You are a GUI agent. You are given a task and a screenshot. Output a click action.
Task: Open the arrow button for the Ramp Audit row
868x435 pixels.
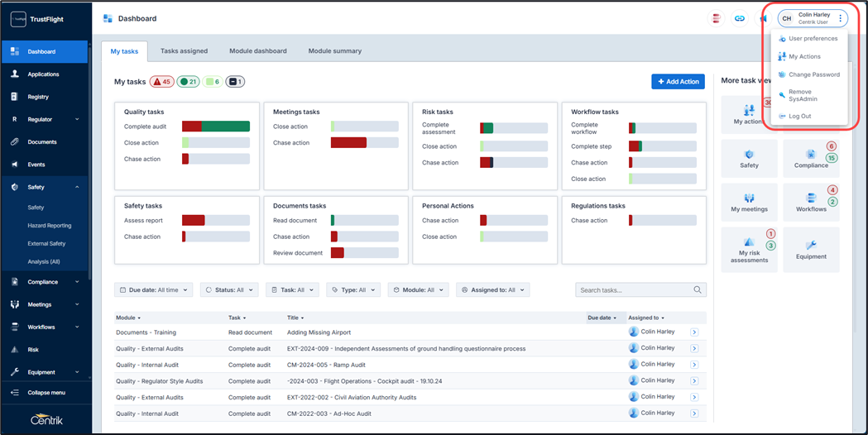click(694, 365)
